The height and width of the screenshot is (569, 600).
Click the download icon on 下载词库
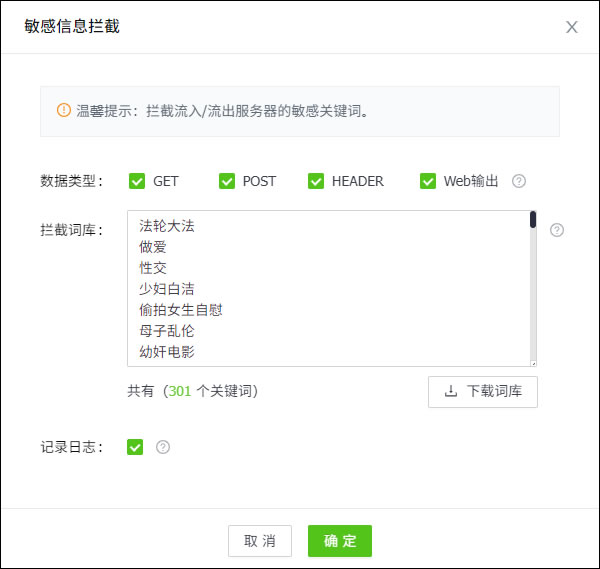451,392
